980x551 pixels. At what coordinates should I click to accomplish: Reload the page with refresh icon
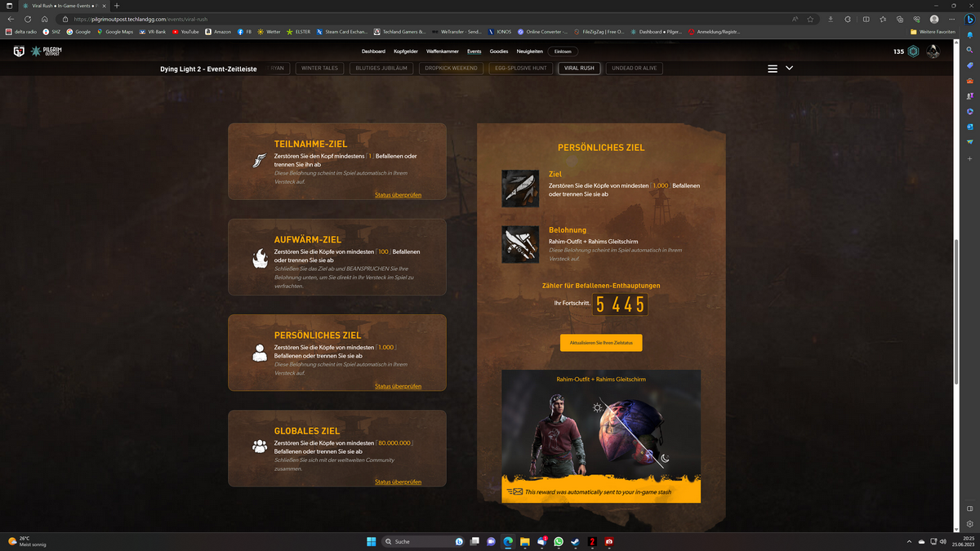27,19
